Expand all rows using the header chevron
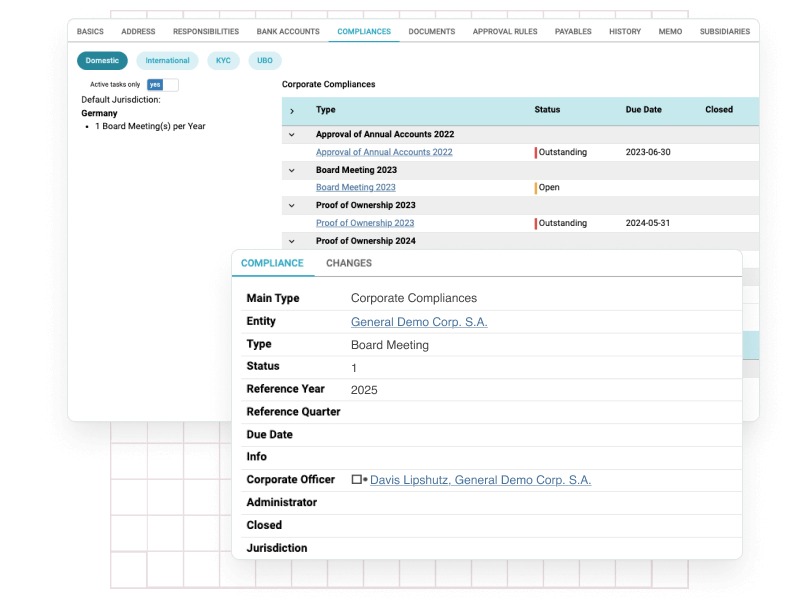Viewport: 800px width, 600px height. pos(292,111)
